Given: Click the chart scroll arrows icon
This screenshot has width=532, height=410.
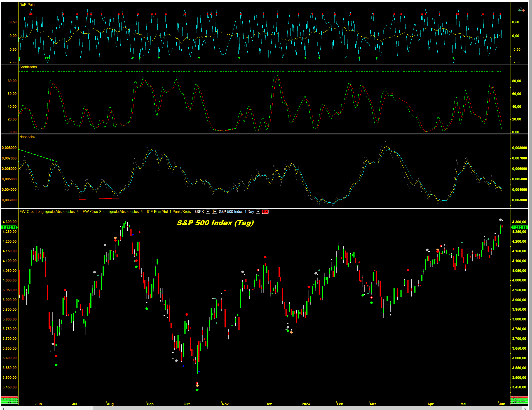Looking at the screenshot, I should tap(522, 10).
